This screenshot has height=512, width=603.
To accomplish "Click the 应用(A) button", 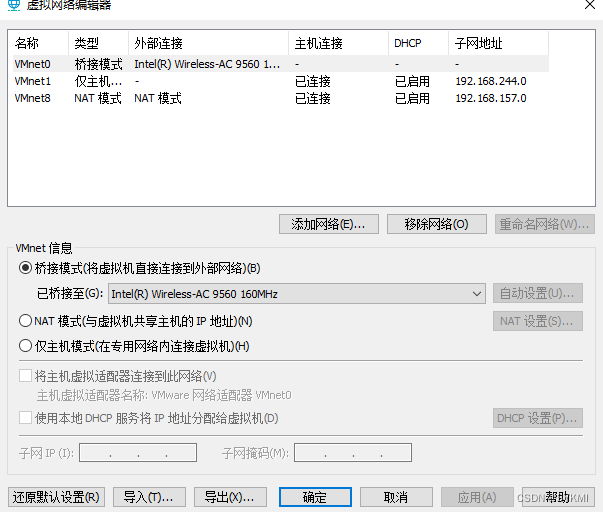I will (x=477, y=497).
